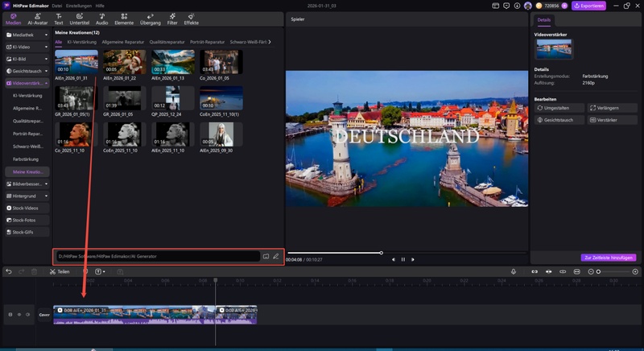Expand the KI-Video sidebar section

[x=27, y=47]
